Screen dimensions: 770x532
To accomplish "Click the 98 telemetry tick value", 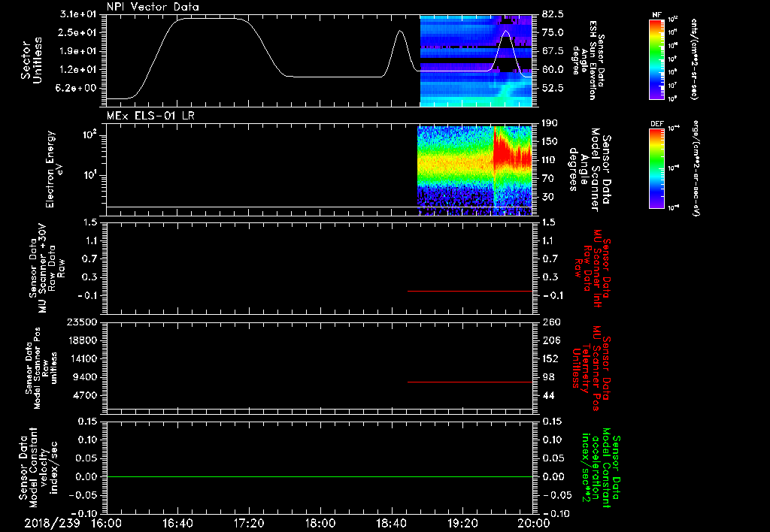I will [x=548, y=377].
